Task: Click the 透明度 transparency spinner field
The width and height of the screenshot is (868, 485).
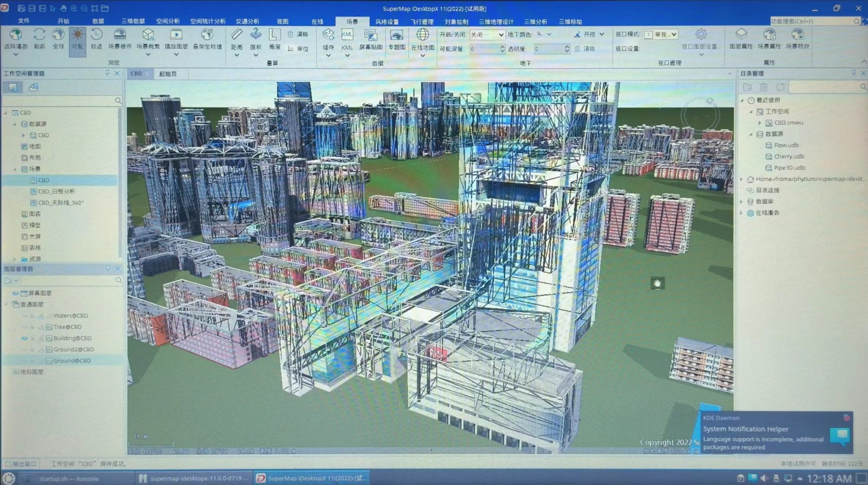Action: (552, 49)
